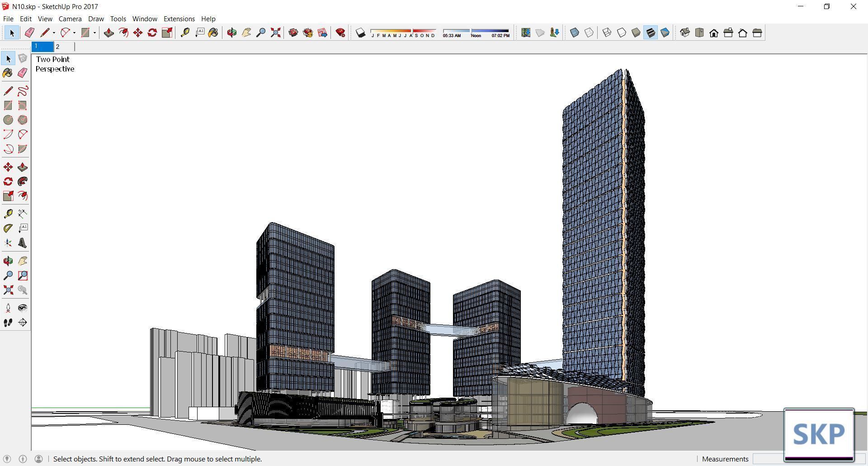Switch to Back standard view
The image size is (868, 466).
pyautogui.click(x=743, y=33)
